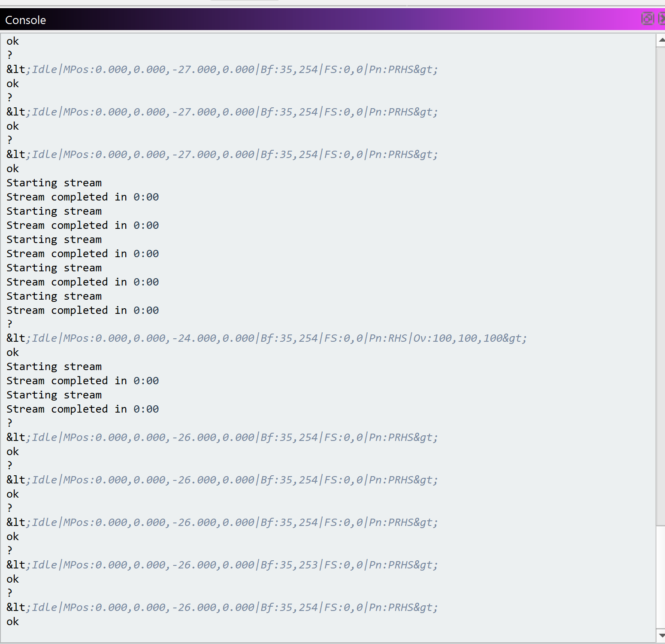Click the empty scrollbar track below the thumb

click(x=661, y=575)
